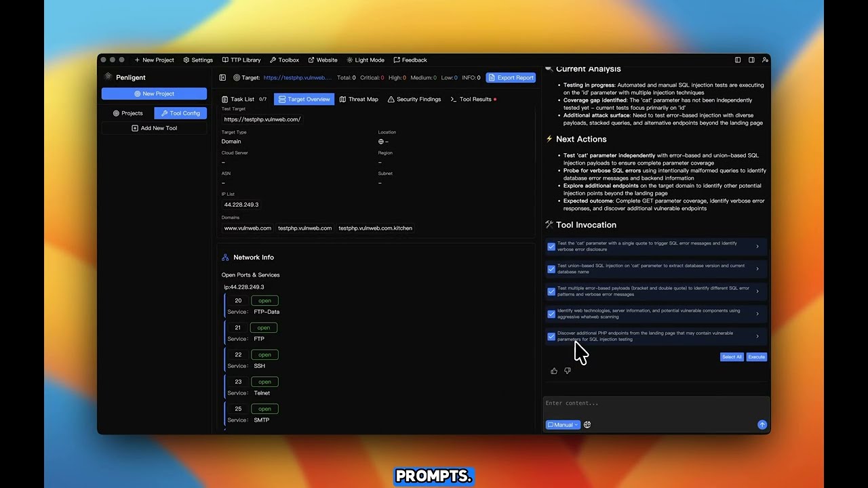The width and height of the screenshot is (868, 488).
Task: Click the open status badge for port 23
Action: (264, 382)
